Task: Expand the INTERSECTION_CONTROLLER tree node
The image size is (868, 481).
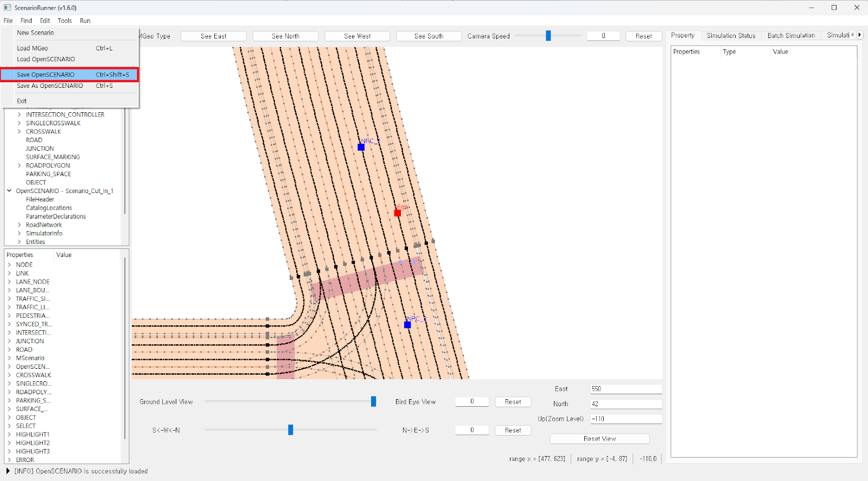Action: (20, 114)
